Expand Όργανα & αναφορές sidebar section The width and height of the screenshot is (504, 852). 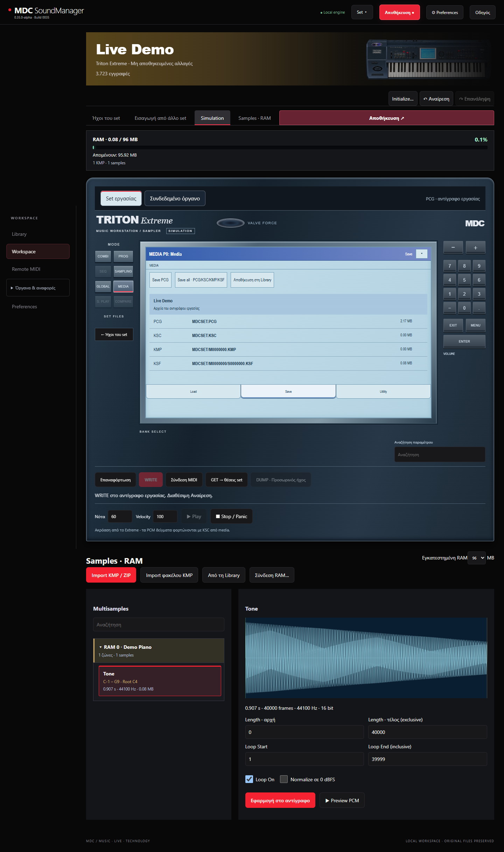38,288
